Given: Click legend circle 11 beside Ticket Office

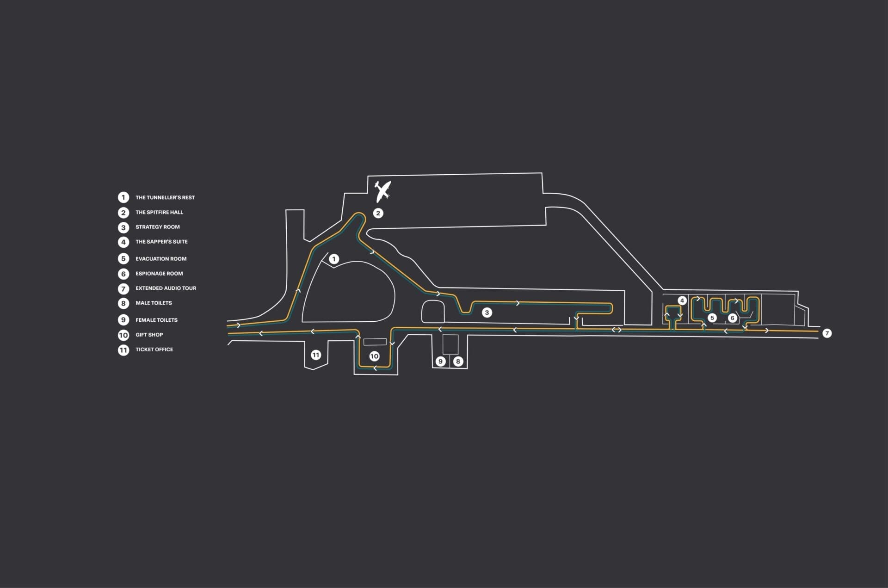Looking at the screenshot, I should [x=123, y=350].
